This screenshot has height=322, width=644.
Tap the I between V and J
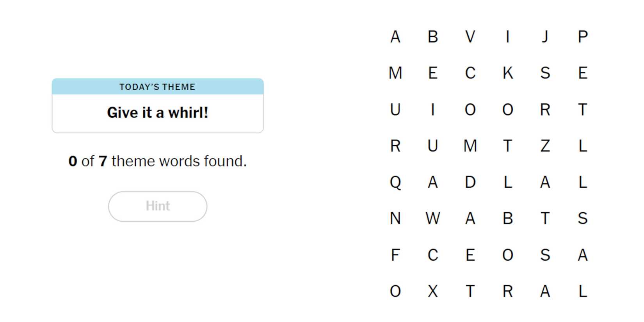(507, 37)
